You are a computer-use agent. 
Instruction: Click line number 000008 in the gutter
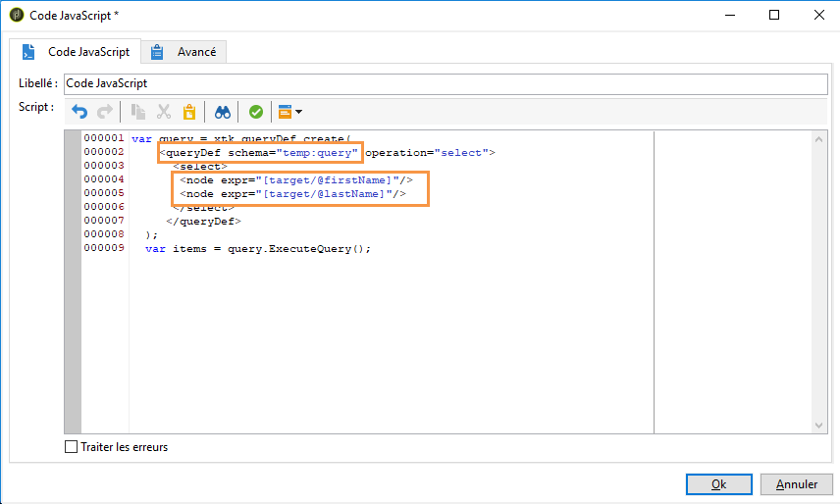(104, 234)
